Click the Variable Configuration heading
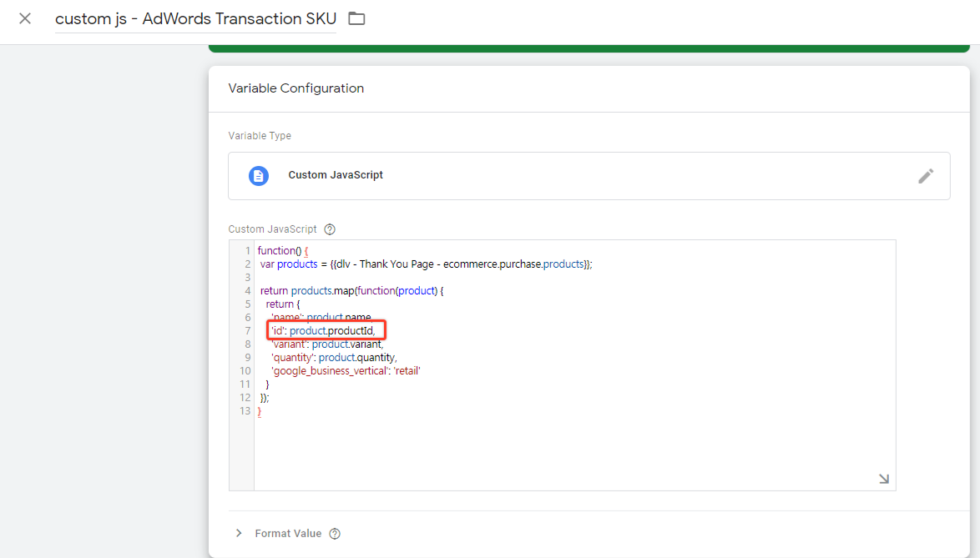The height and width of the screenshot is (558, 980). [x=296, y=88]
